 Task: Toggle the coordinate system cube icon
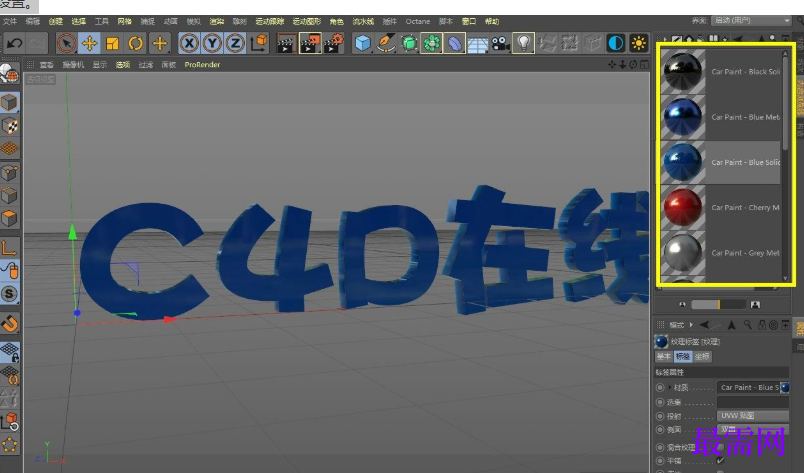click(x=259, y=43)
